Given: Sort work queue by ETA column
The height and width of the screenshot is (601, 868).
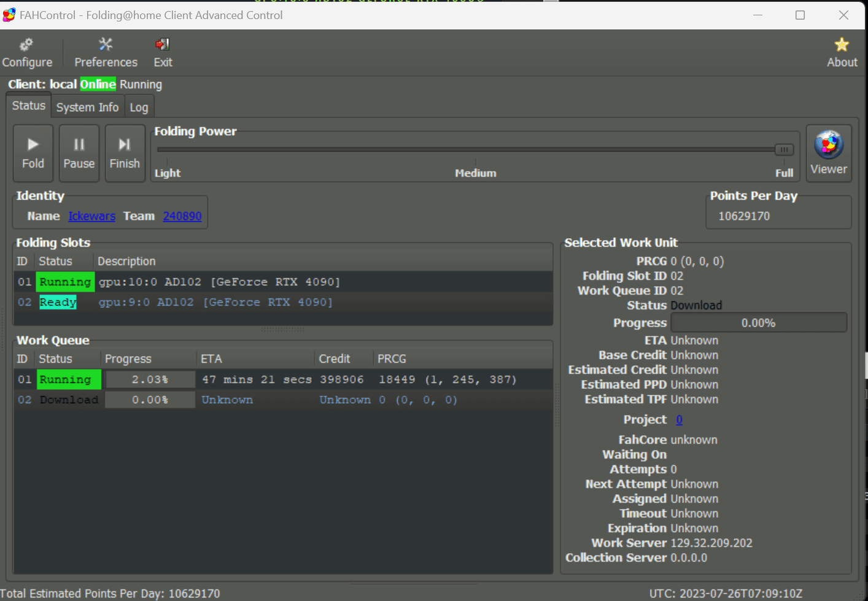Looking at the screenshot, I should 255,359.
